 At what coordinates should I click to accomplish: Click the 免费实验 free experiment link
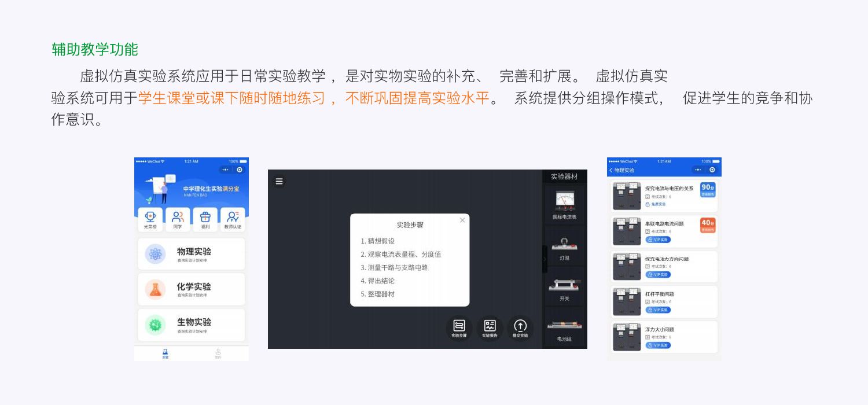pos(656,204)
